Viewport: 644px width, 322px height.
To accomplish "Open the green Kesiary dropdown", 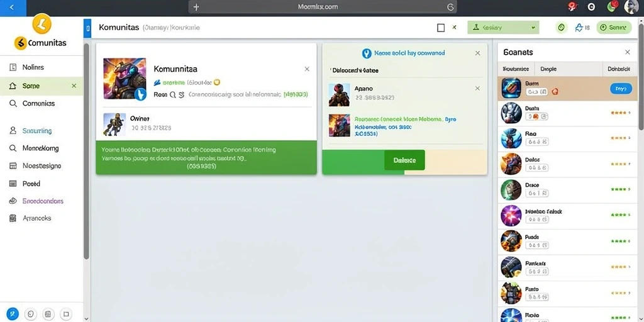I will pos(503,28).
